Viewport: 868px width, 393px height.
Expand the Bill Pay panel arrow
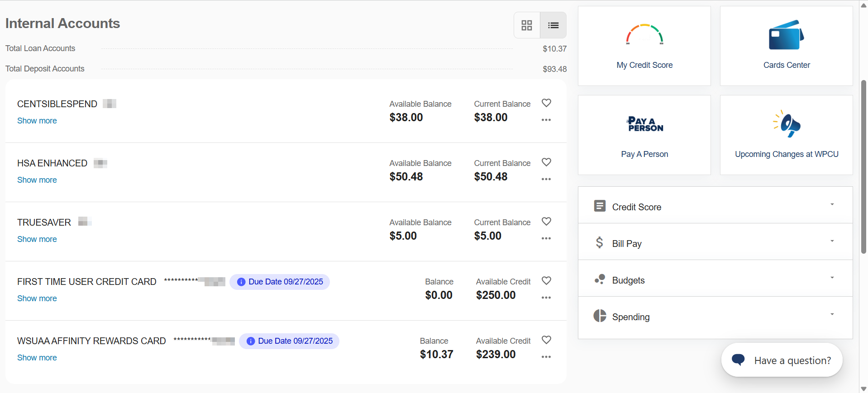[x=832, y=241]
